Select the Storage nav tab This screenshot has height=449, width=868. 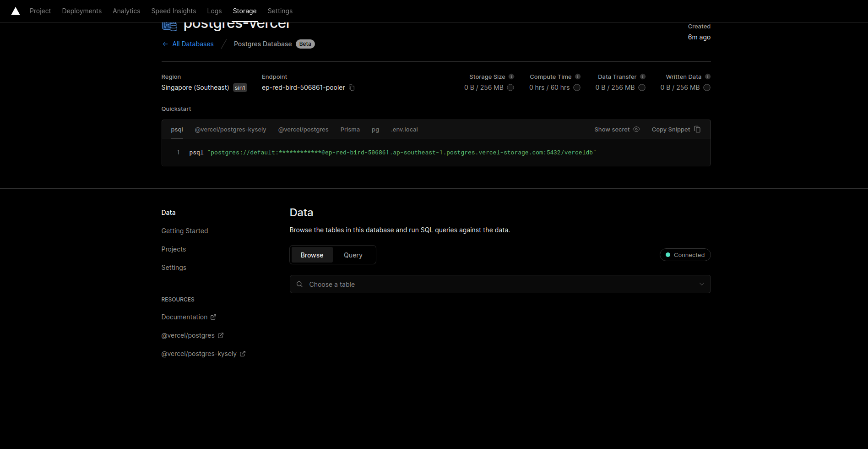pos(244,11)
